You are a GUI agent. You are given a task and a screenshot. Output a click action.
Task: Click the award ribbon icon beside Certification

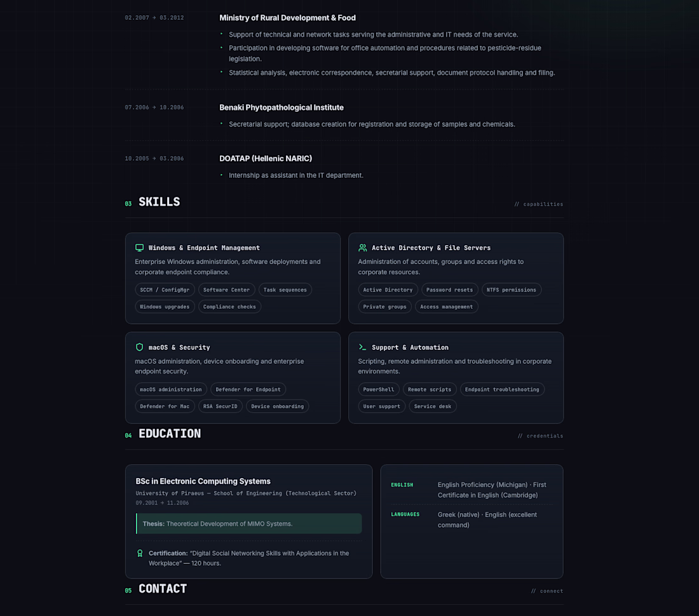[x=140, y=553]
